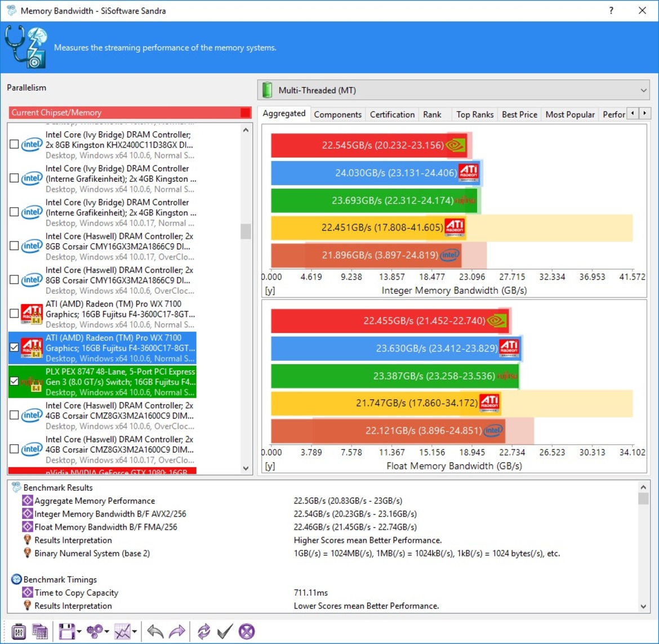
Task: Switch to the Certification tab
Action: [x=392, y=114]
